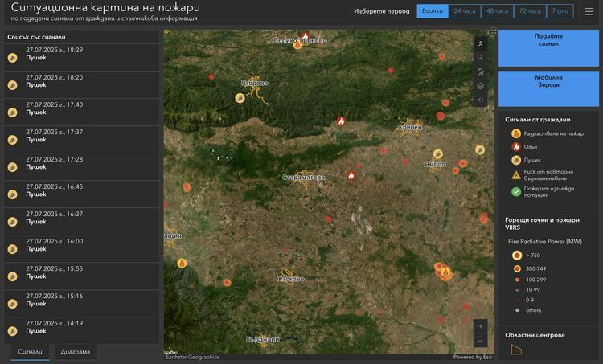Collapse the side panel with left chevrons
Screen dimensions: 603x364
pyautogui.click(x=480, y=100)
